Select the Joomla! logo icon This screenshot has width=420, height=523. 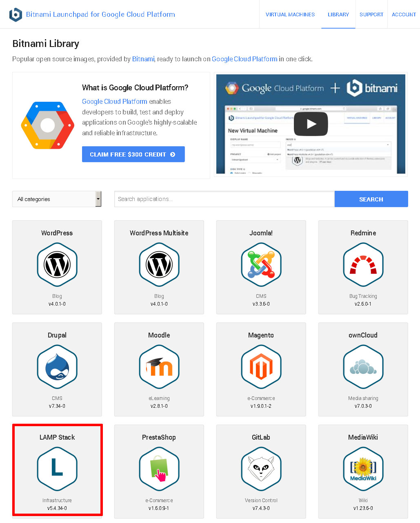pyautogui.click(x=261, y=265)
